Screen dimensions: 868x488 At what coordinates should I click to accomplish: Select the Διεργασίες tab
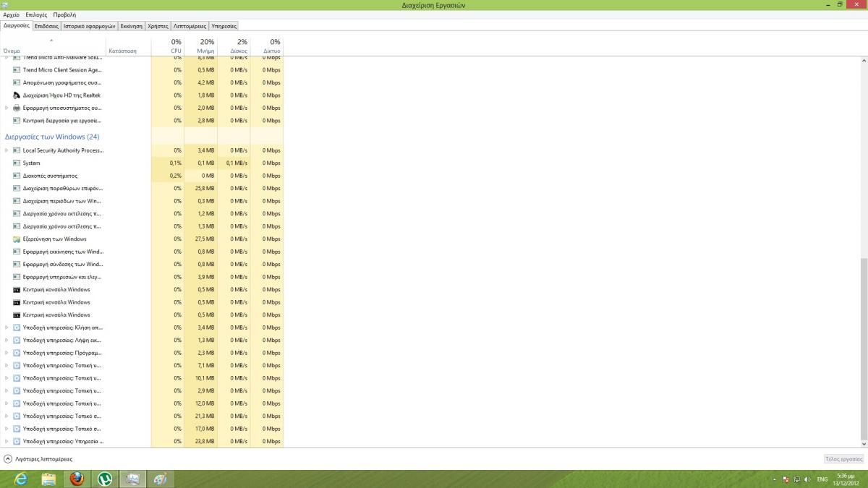[16, 25]
